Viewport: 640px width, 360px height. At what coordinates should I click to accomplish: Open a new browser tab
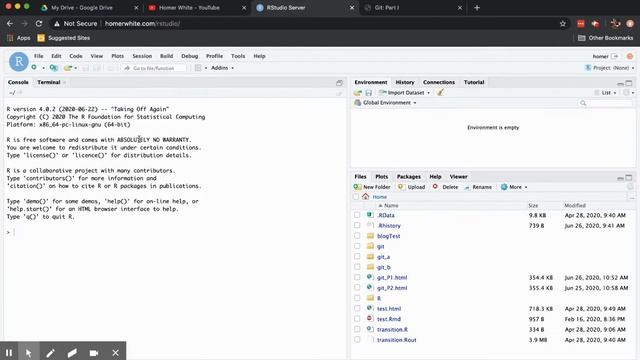click(x=477, y=7)
